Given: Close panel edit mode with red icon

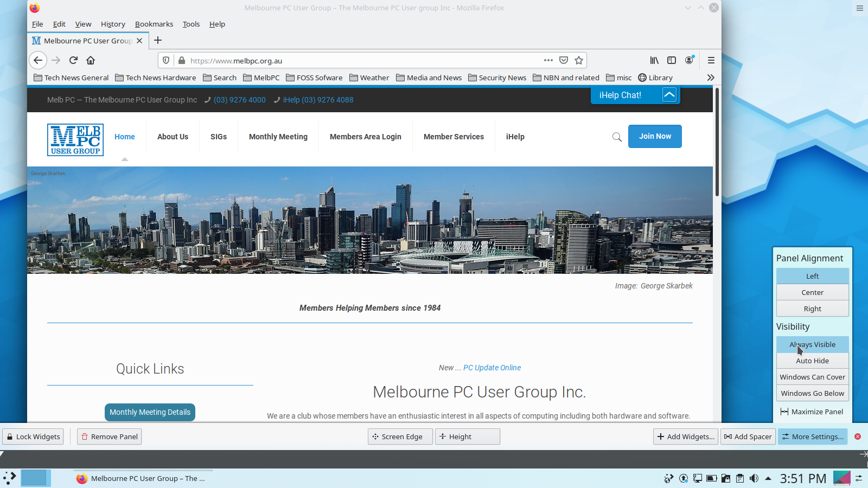Looking at the screenshot, I should [858, 436].
